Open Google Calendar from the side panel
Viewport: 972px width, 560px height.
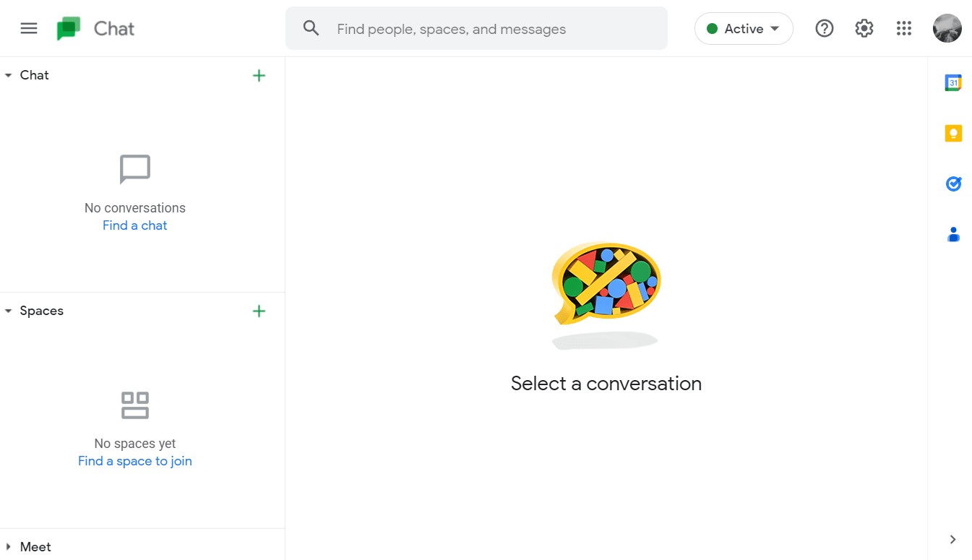953,82
